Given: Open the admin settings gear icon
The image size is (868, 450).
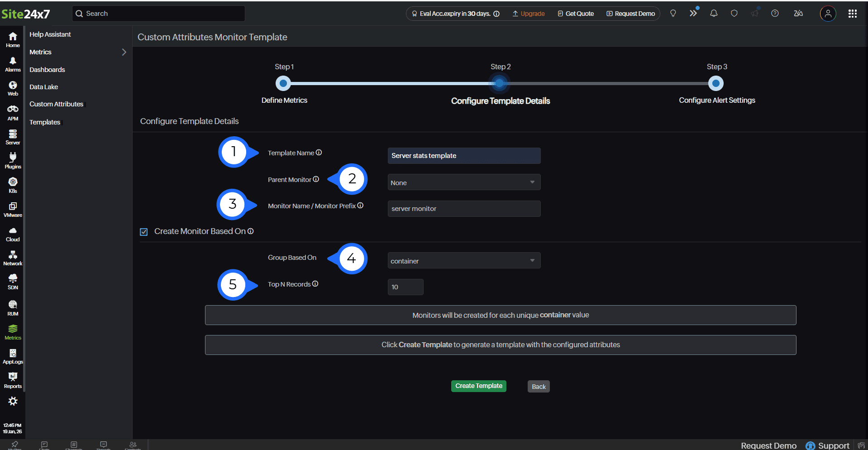Looking at the screenshot, I should click(13, 401).
